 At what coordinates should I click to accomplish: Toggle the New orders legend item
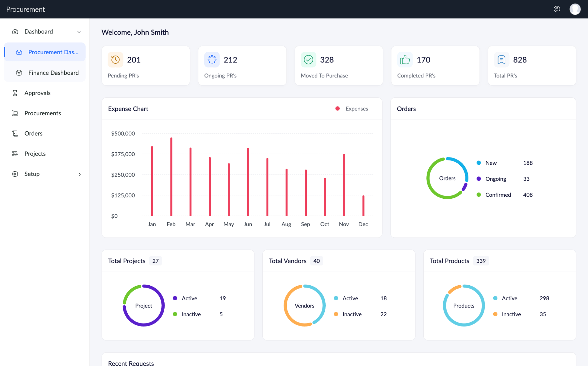coord(491,163)
